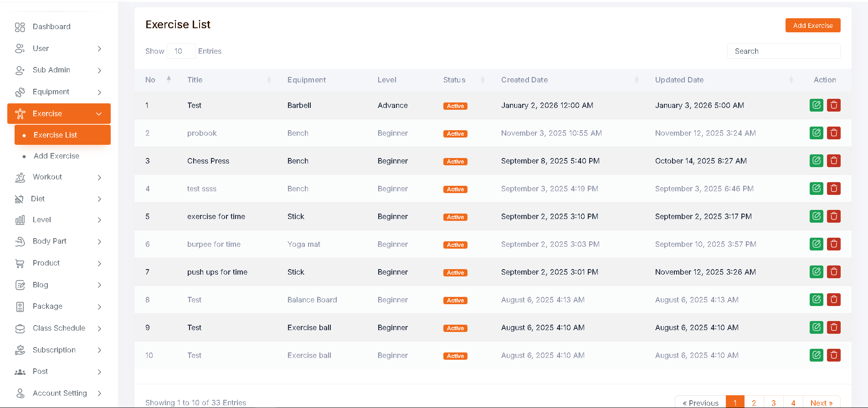Open the Class Schedule menu
The image size is (868, 408).
pyautogui.click(x=59, y=328)
